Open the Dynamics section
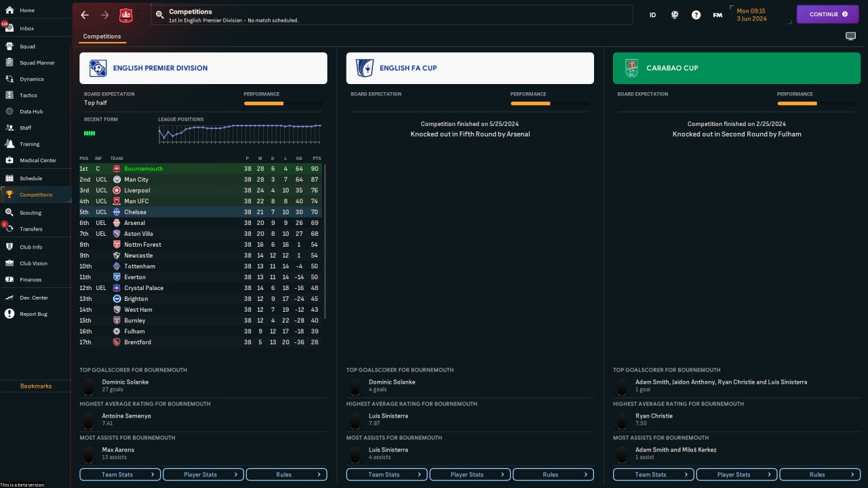 31,79
